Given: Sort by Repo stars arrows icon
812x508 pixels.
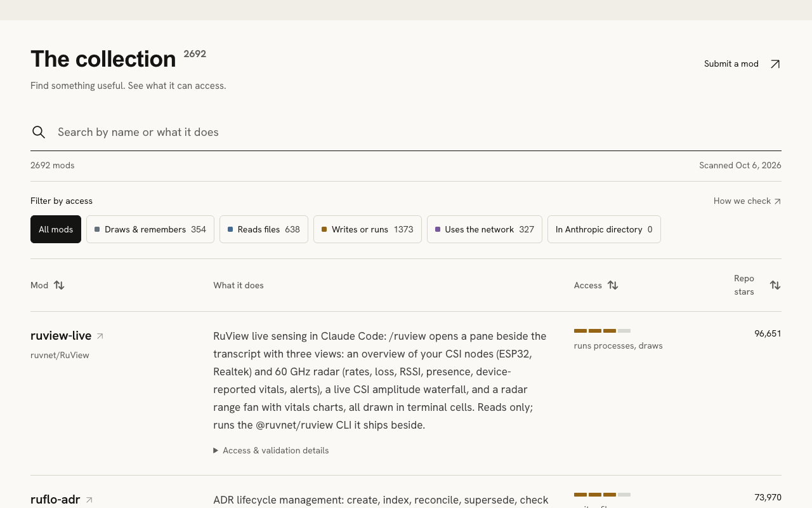Looking at the screenshot, I should tap(775, 285).
